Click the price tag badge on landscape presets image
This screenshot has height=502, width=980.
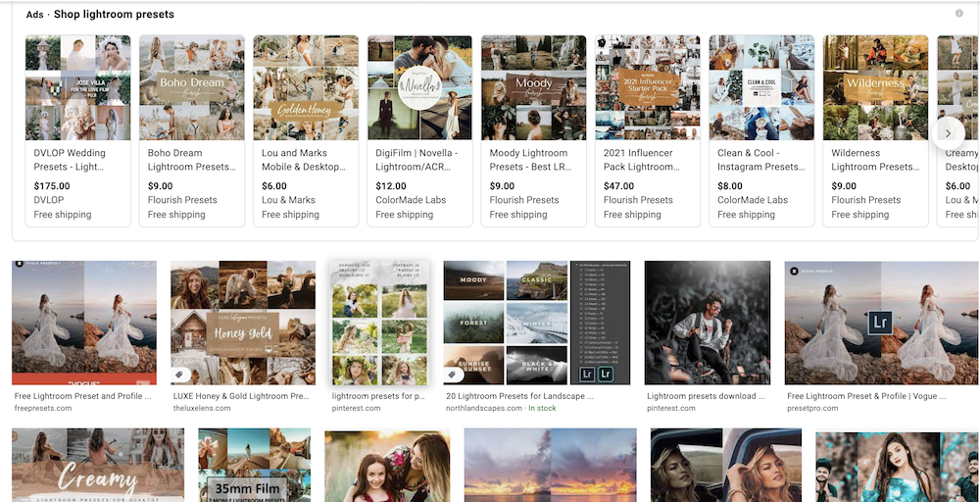coord(453,375)
